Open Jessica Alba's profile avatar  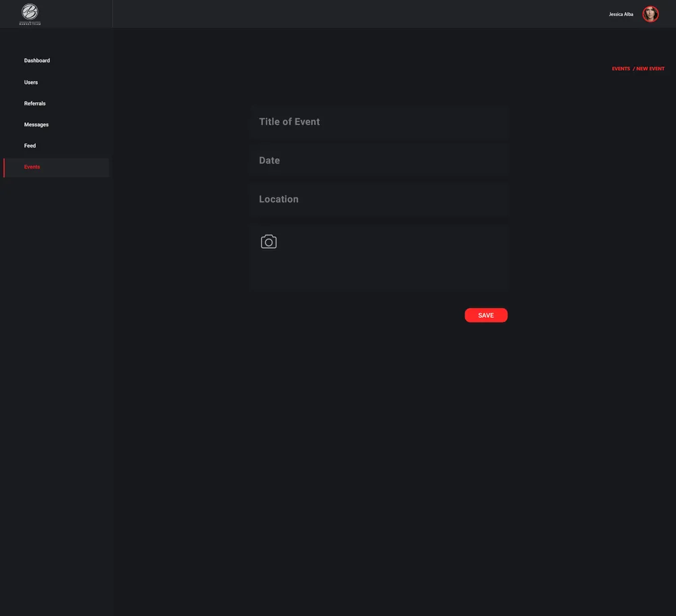coord(650,14)
